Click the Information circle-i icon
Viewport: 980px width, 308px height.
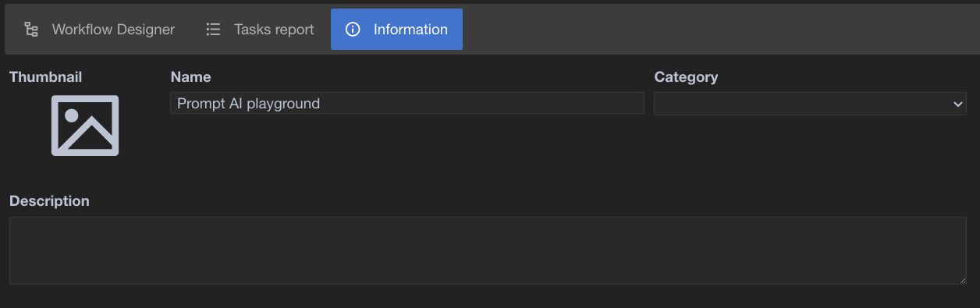coord(353,30)
